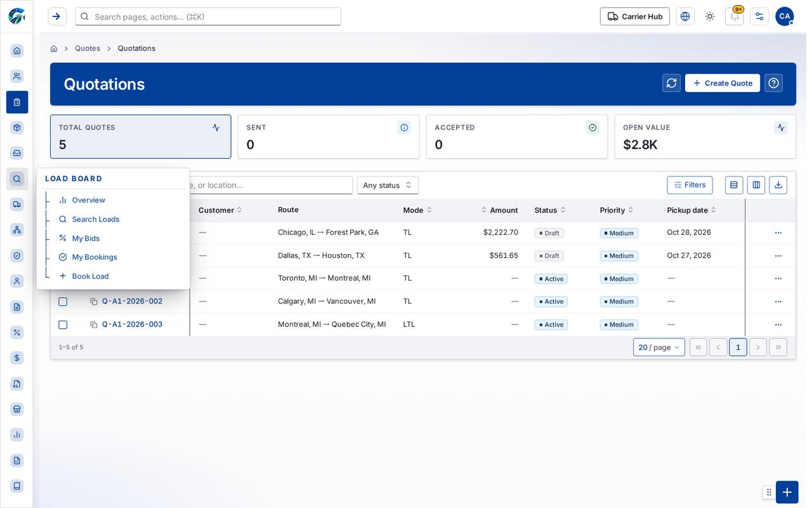
Task: Toggle the light theme sun icon
Action: [x=710, y=17]
